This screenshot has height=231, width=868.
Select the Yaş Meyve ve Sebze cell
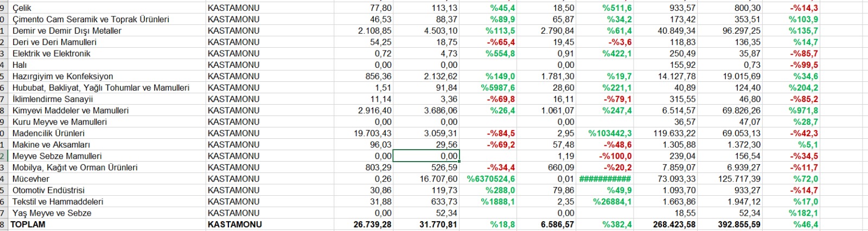click(52, 213)
